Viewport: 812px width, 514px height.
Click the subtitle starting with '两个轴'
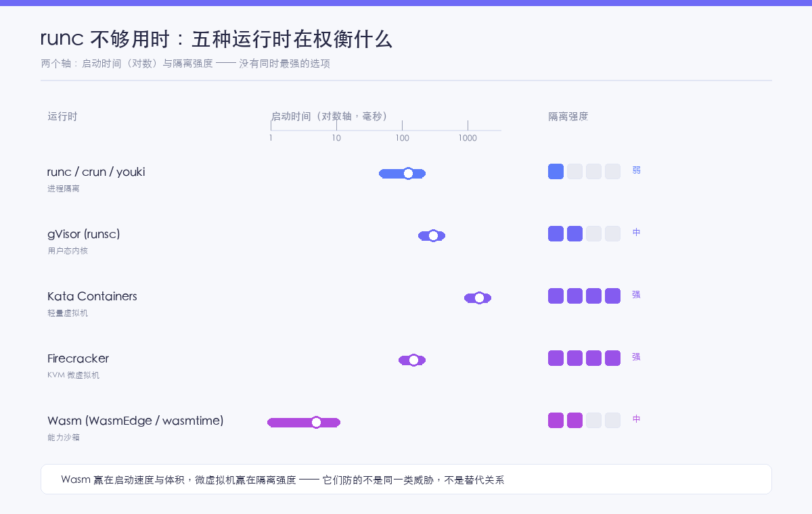tap(185, 64)
